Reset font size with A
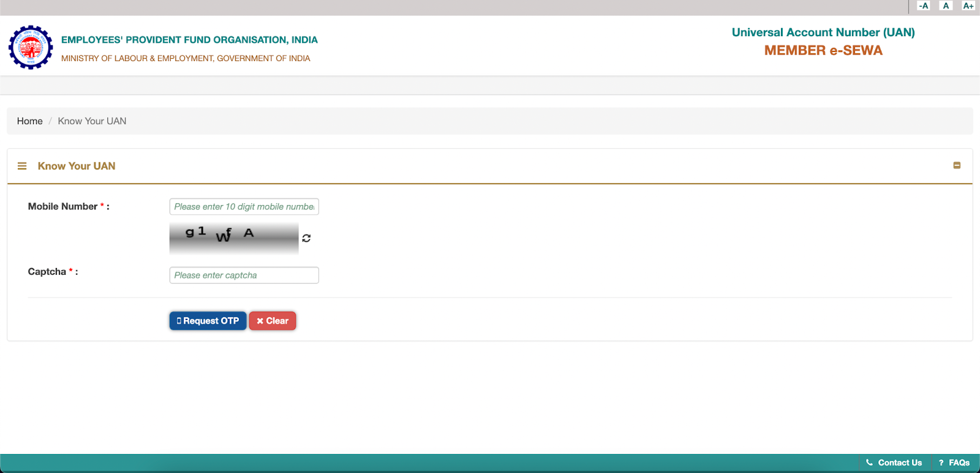 click(946, 6)
